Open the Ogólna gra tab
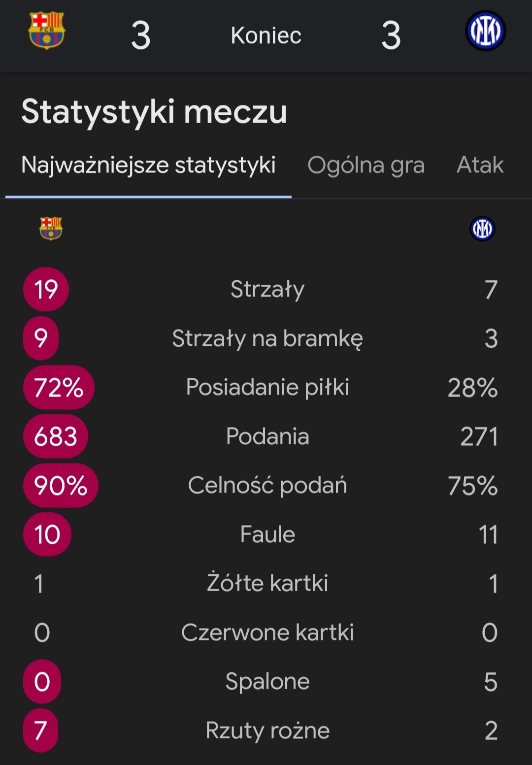Viewport: 532px width, 765px height. (366, 165)
